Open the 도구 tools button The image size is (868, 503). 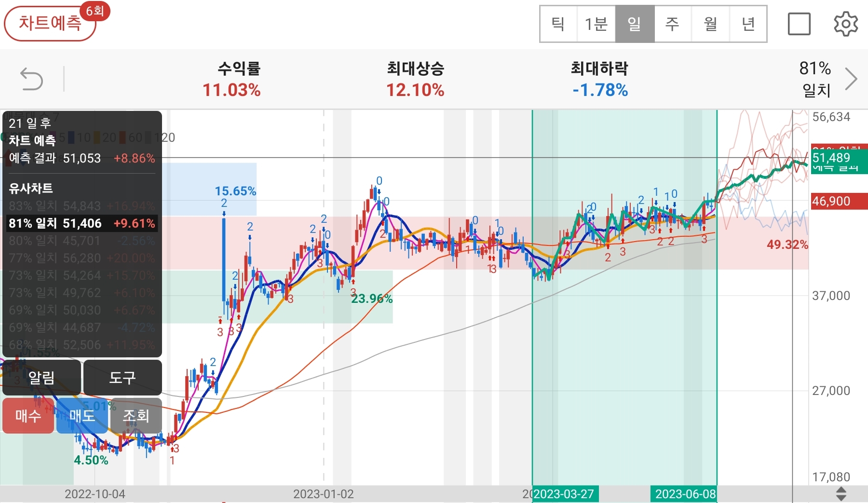(x=122, y=378)
